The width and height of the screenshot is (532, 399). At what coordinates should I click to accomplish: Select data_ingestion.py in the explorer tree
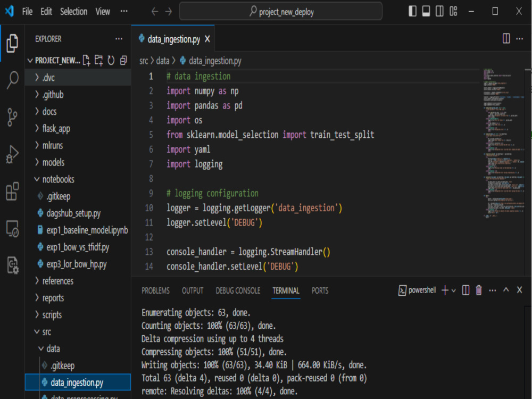pyautogui.click(x=78, y=383)
